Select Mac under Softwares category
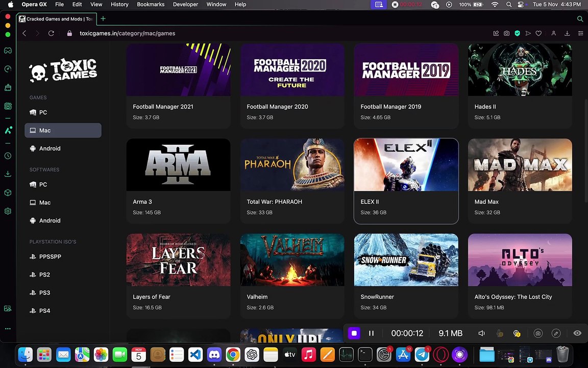This screenshot has height=368, width=588. click(63, 202)
